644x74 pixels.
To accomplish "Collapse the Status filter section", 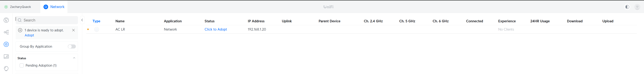I will point(74,58).
